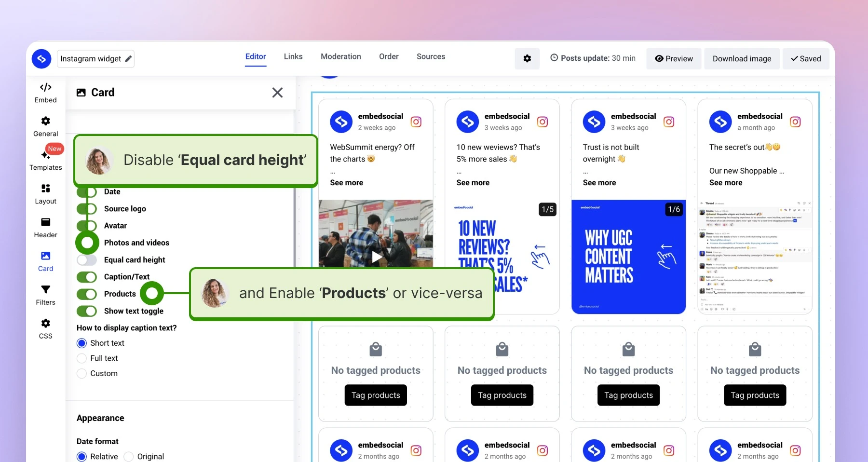The image size is (868, 462).
Task: Open the Slack thread screenshot thumbnail
Action: [755, 257]
